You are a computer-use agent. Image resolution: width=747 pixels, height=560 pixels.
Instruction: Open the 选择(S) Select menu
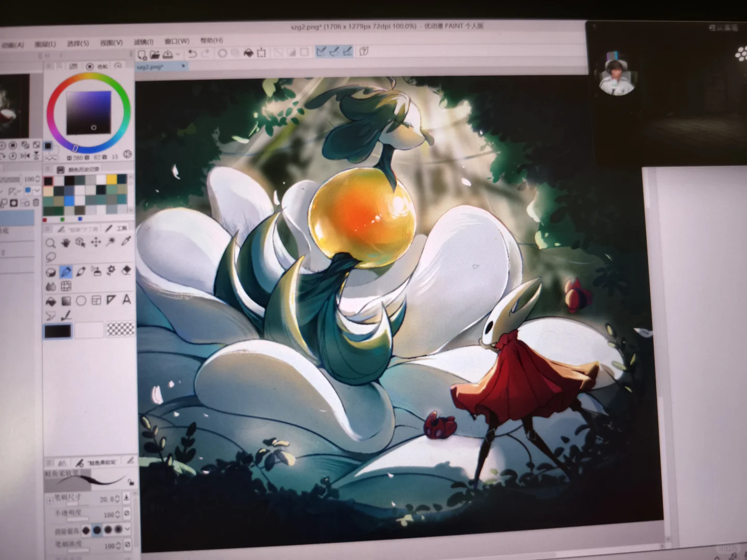78,43
